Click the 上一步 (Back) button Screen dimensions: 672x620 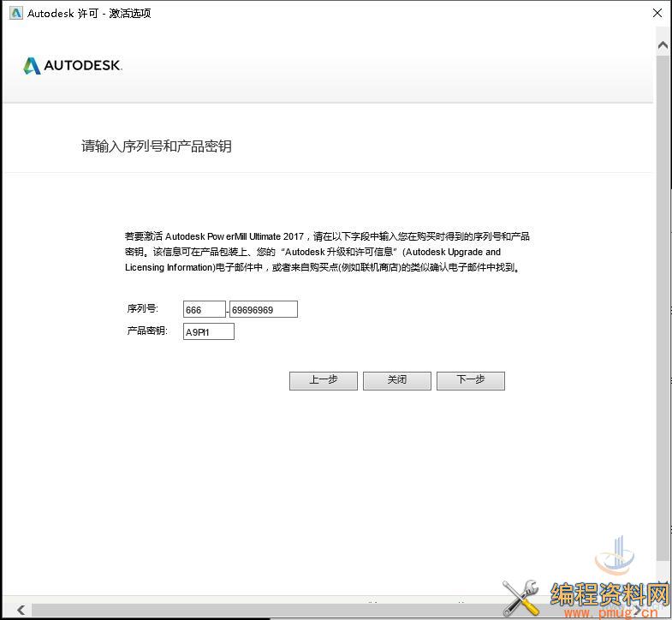(x=323, y=380)
